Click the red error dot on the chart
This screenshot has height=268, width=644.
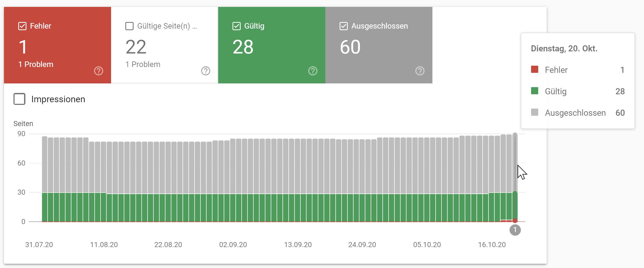pos(515,221)
